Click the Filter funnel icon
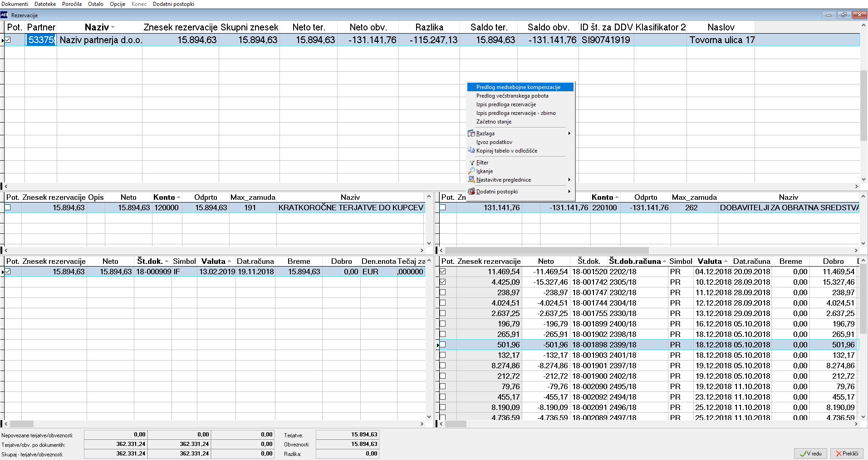 [472, 163]
